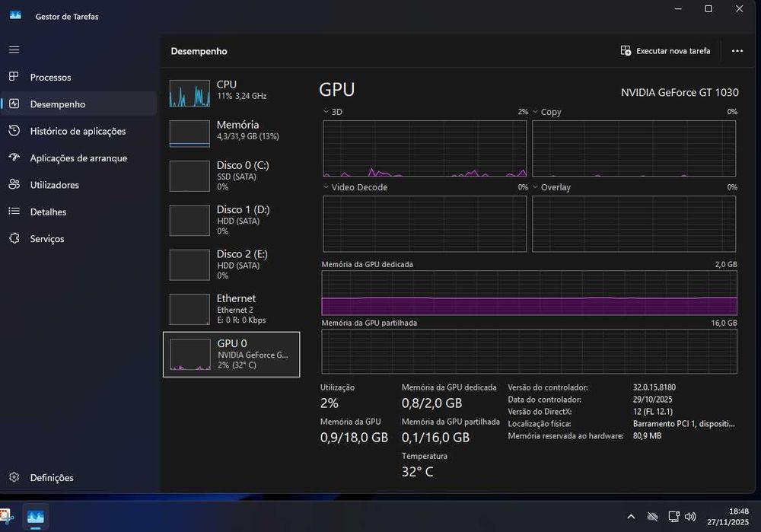Click the Aplicações de arranque gauge icon
Image resolution: width=761 pixels, height=532 pixels.
[14, 158]
